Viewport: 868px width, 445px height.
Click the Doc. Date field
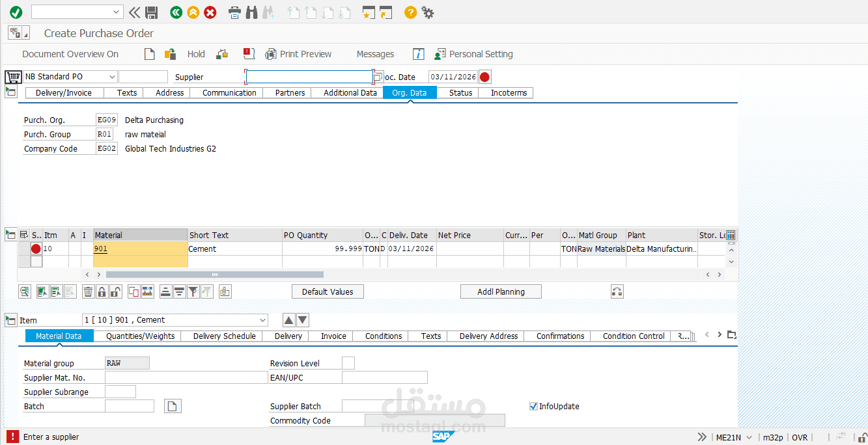453,77
